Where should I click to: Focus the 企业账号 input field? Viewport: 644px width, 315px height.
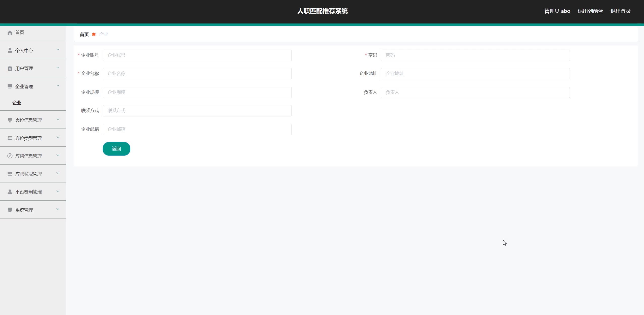[x=197, y=55]
